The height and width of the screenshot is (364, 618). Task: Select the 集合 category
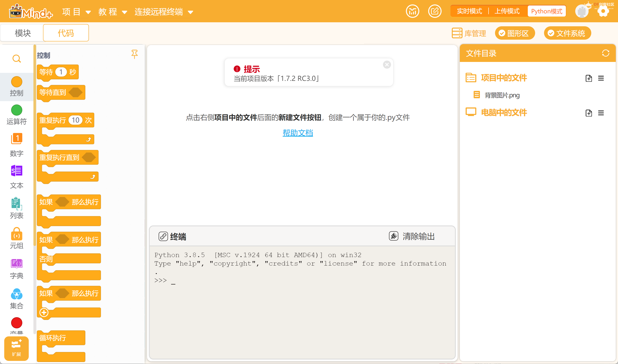pos(16,299)
